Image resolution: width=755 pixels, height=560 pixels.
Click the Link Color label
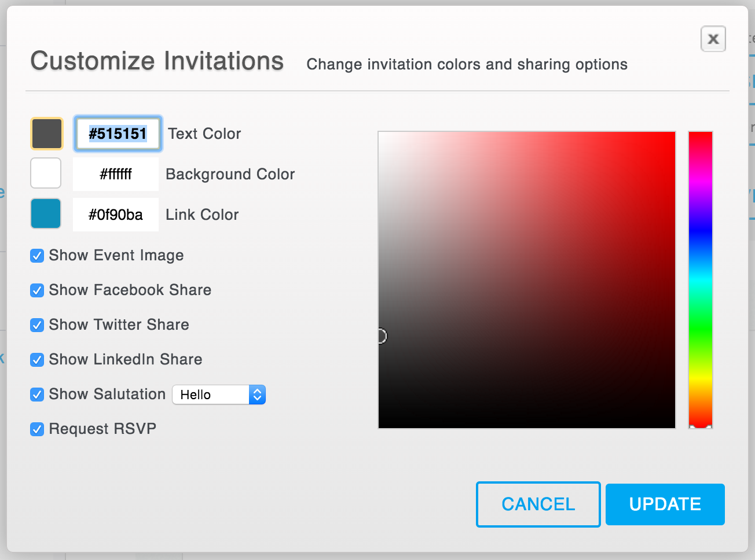coord(202,215)
